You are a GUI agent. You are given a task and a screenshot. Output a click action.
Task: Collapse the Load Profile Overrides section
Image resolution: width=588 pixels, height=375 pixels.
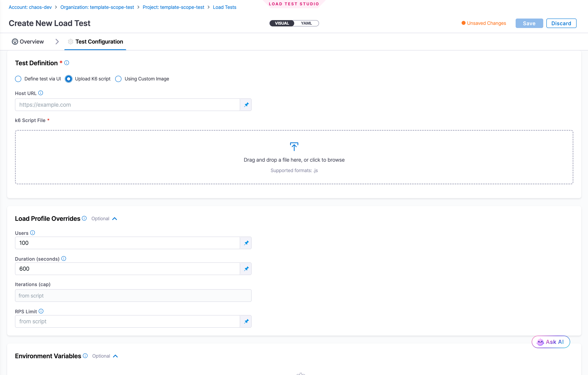click(x=115, y=219)
